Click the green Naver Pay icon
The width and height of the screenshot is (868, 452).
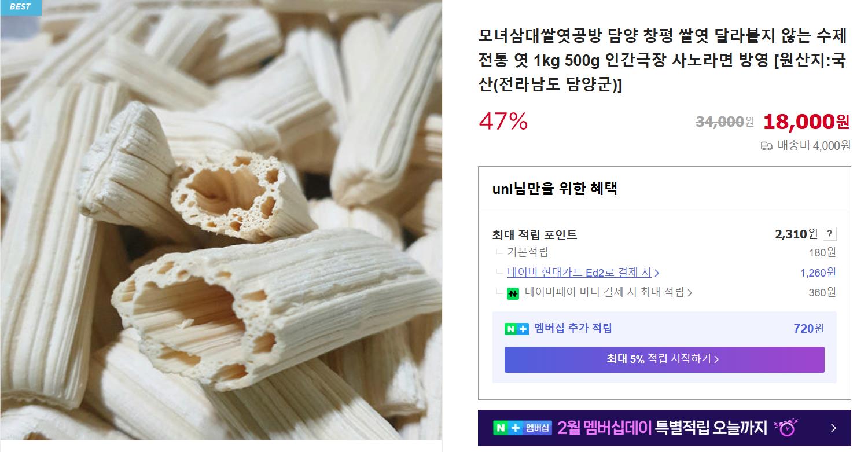(x=513, y=293)
